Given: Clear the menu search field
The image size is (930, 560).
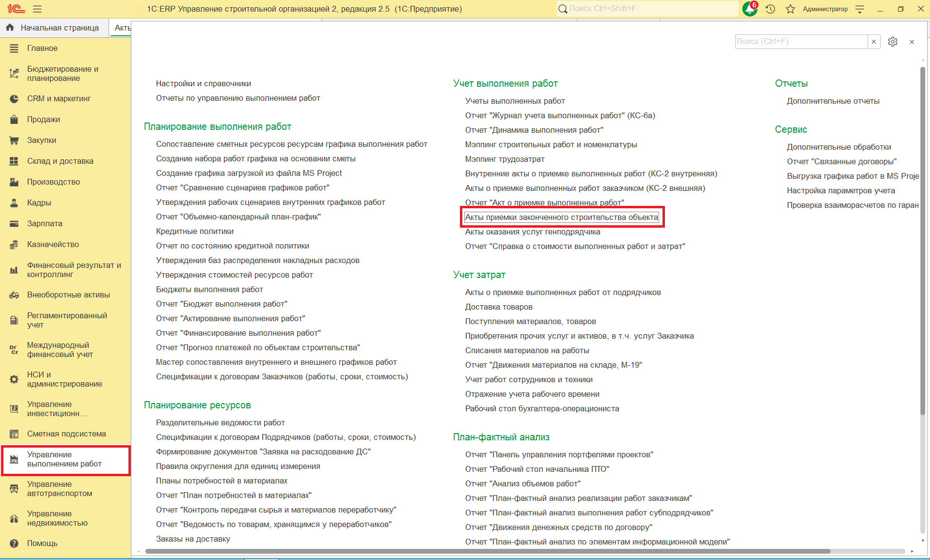Looking at the screenshot, I should [x=873, y=42].
